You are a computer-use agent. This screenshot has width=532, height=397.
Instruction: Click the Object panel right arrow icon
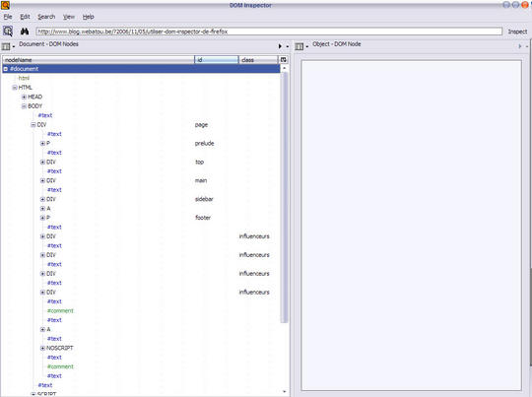coord(520,46)
